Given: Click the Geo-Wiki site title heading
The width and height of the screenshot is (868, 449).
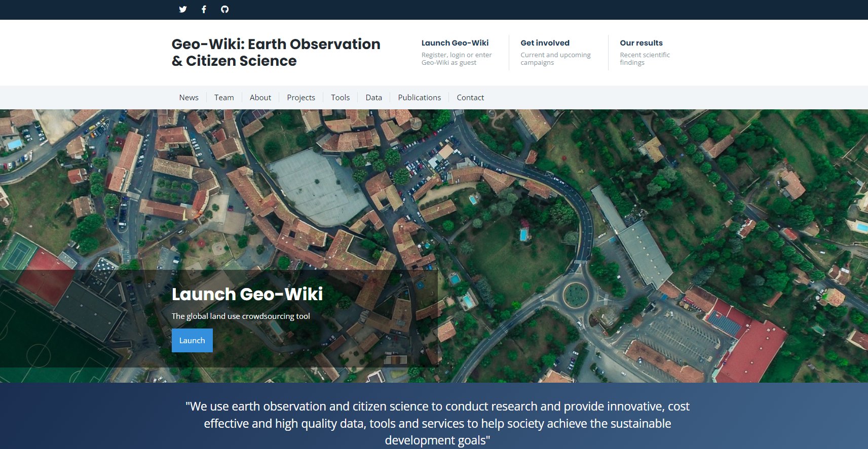Looking at the screenshot, I should [276, 52].
